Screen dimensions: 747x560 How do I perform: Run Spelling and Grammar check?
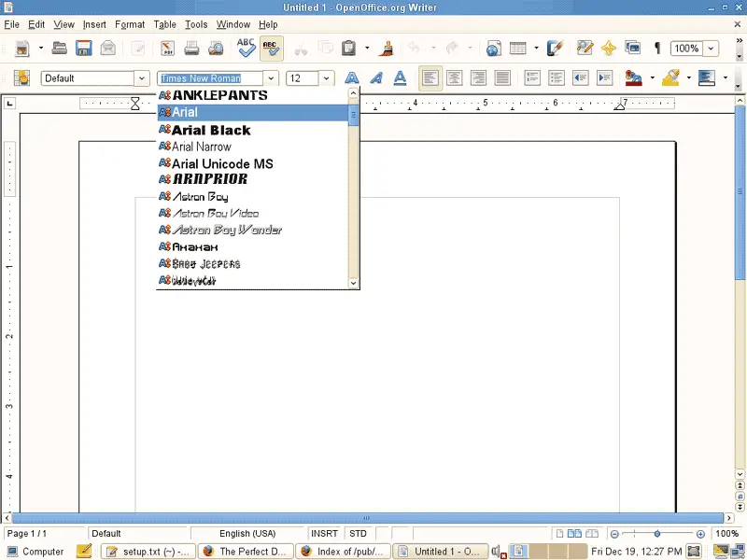pyautogui.click(x=247, y=48)
